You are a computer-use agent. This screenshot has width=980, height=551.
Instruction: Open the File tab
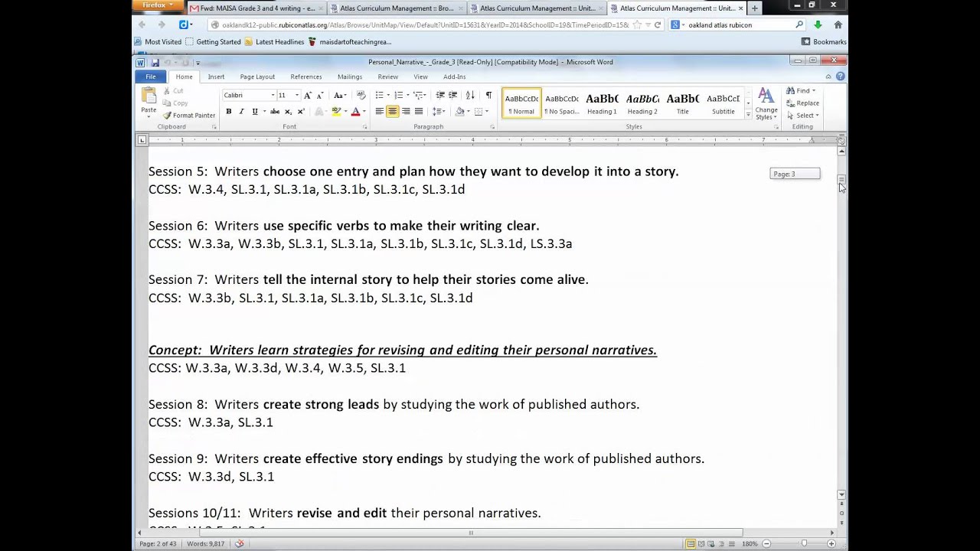(x=151, y=77)
